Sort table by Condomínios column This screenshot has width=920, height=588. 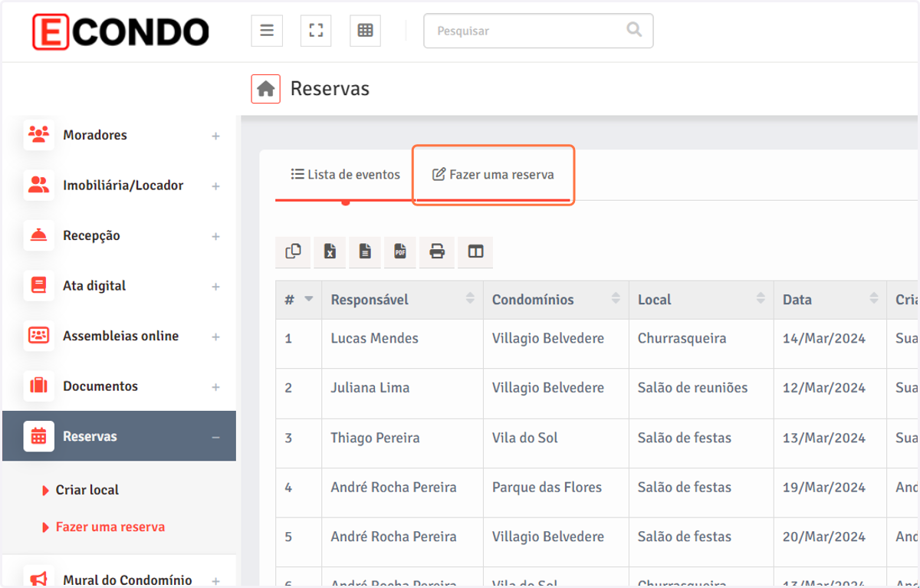(556, 300)
